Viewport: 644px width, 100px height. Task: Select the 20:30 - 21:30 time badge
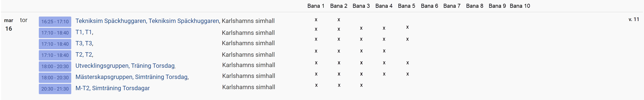(x=55, y=89)
